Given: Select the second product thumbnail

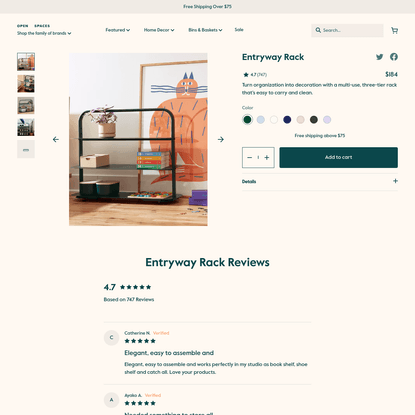Looking at the screenshot, I should pyautogui.click(x=26, y=83).
